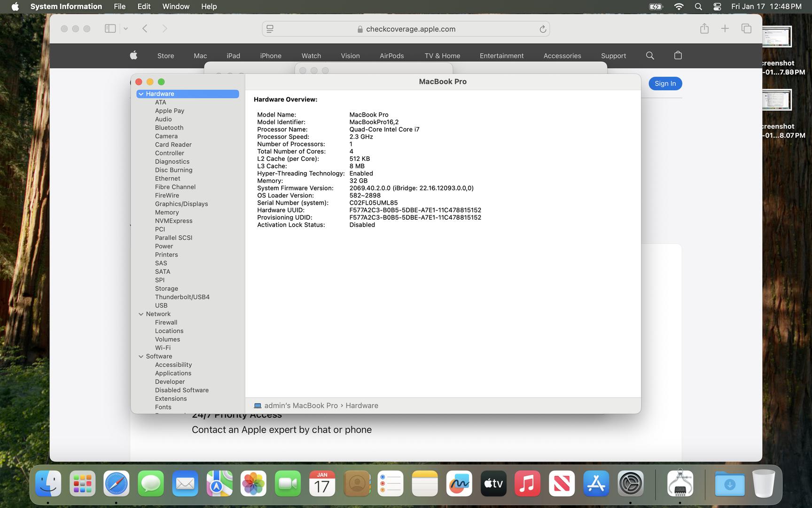
Task: Open System Information chip icon in Dock
Action: click(680, 484)
